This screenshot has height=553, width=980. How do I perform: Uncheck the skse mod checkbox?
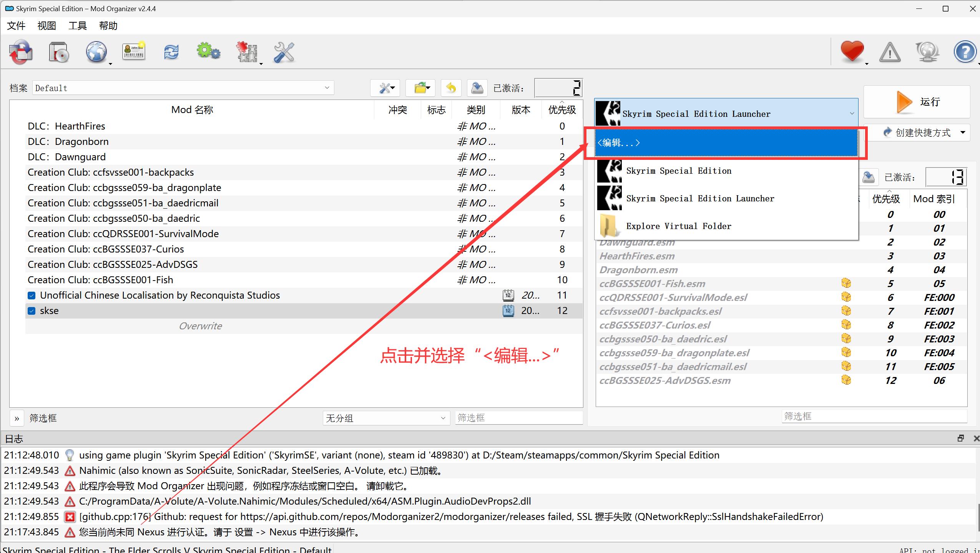(32, 311)
